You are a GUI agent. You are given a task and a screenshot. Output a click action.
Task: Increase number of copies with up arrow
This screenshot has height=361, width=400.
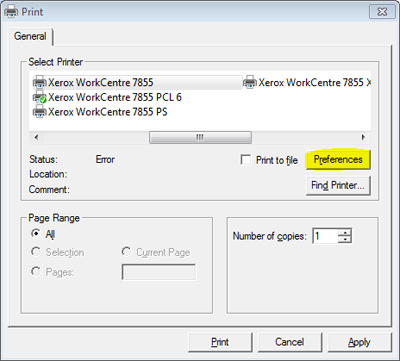coord(345,232)
